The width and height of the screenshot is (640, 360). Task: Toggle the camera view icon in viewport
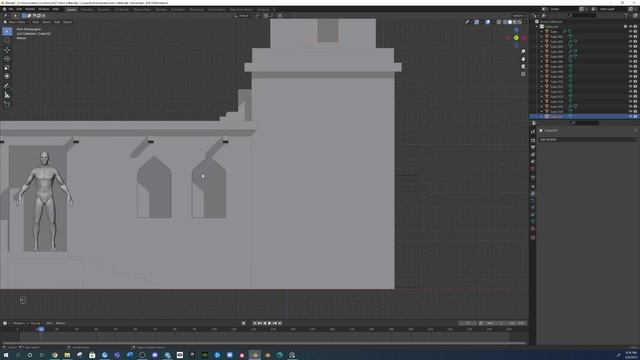(x=523, y=66)
